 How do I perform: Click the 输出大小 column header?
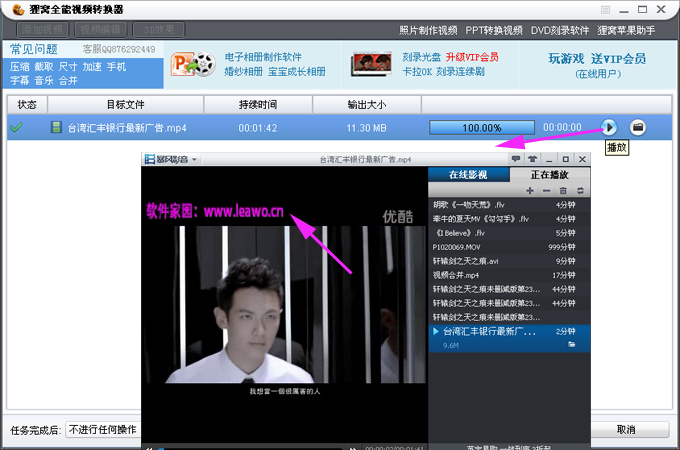pyautogui.click(x=367, y=104)
